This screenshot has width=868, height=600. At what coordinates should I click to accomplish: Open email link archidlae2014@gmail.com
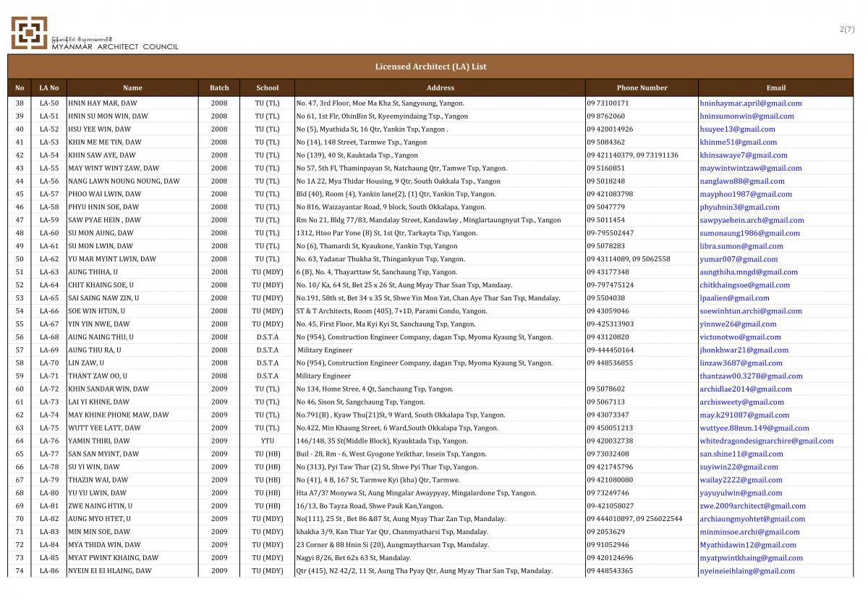[x=746, y=389]
